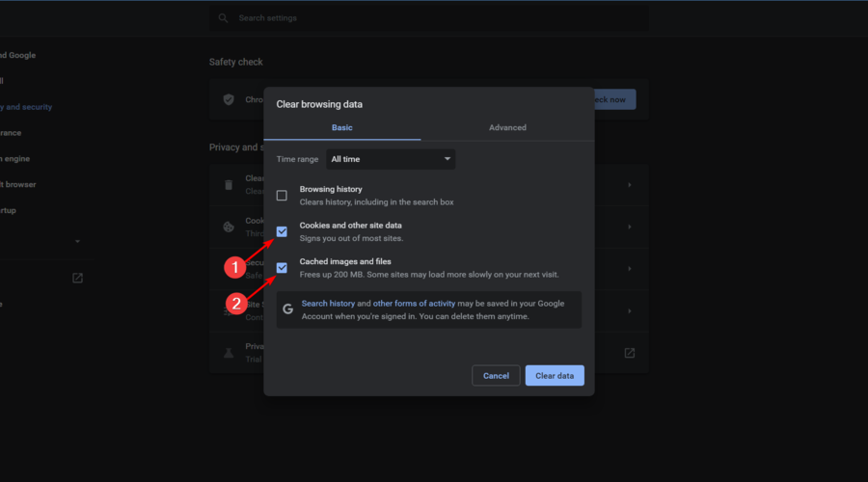Click the Cancel button
Viewport: 868px width, 482px height.
pos(496,376)
